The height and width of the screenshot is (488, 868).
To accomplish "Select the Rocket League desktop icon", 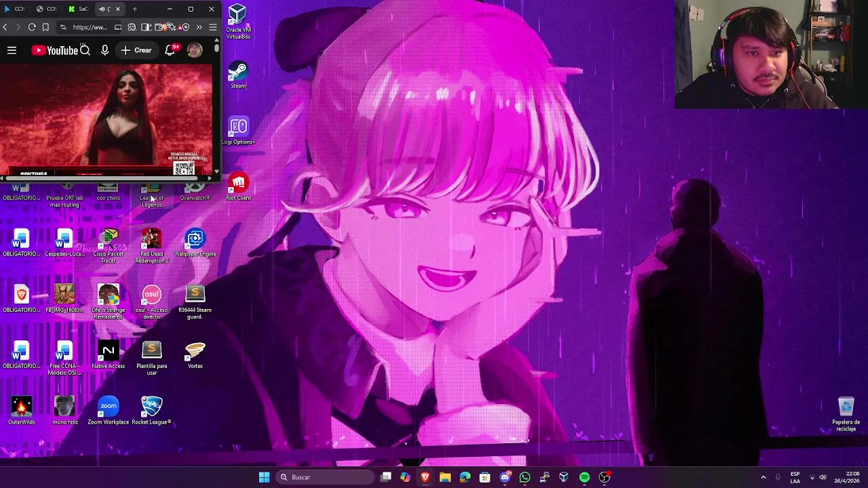I will point(151,411).
